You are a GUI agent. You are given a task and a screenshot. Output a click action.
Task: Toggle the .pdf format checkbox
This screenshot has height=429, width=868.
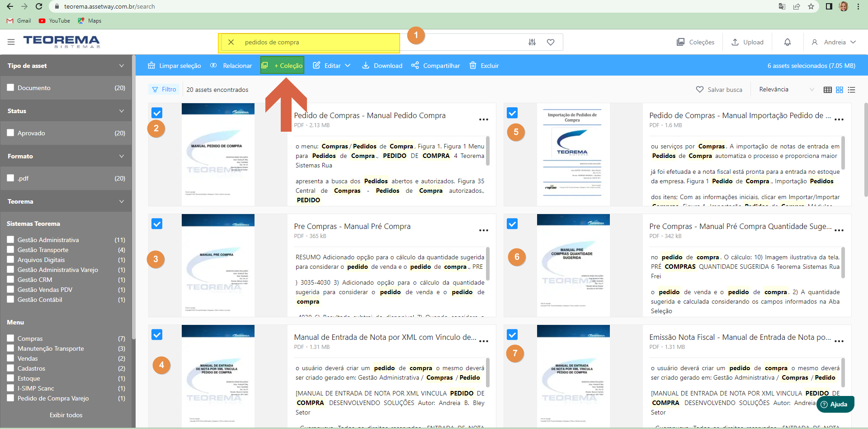tap(10, 178)
